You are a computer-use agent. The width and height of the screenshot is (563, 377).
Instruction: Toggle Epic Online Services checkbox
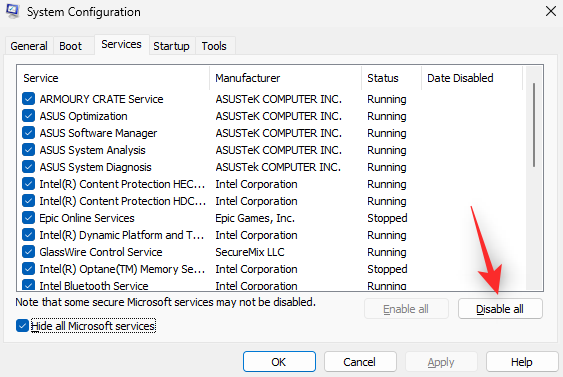28,218
